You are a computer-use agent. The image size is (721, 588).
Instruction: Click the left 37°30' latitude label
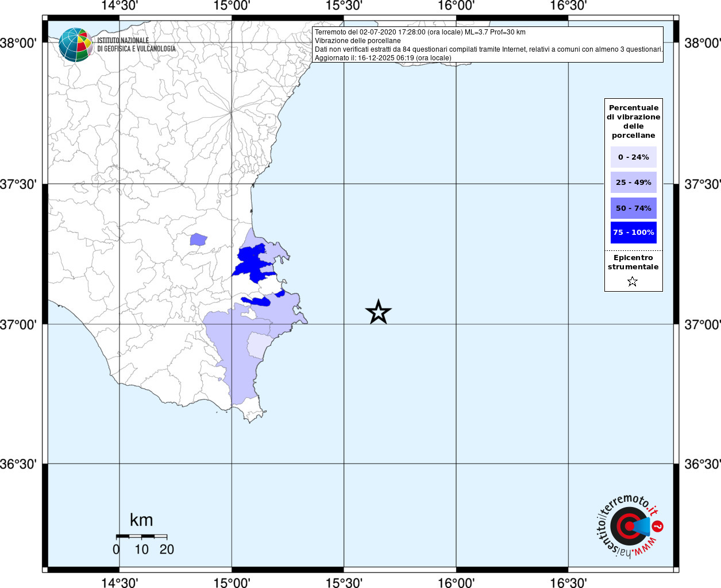[18, 184]
